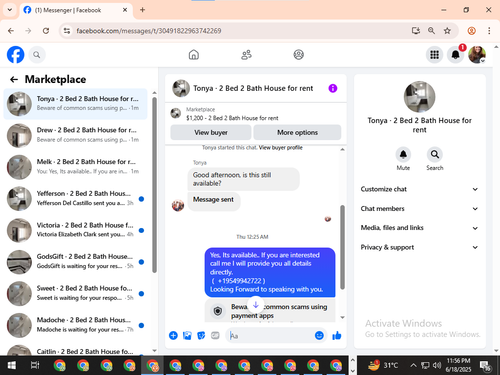Viewport: 500px width, 375px height.
Task: Open the taskbar clock showing 11:56 PM
Action: [x=458, y=365]
